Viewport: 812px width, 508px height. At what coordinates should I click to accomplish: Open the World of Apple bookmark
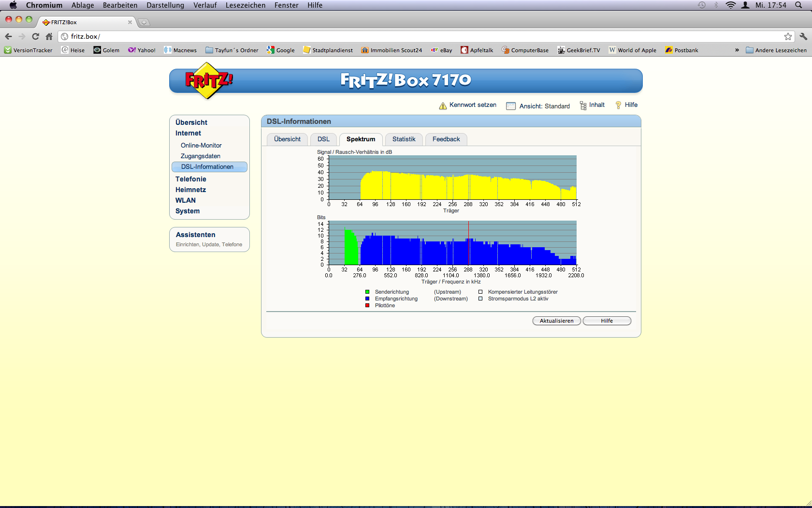tap(633, 50)
